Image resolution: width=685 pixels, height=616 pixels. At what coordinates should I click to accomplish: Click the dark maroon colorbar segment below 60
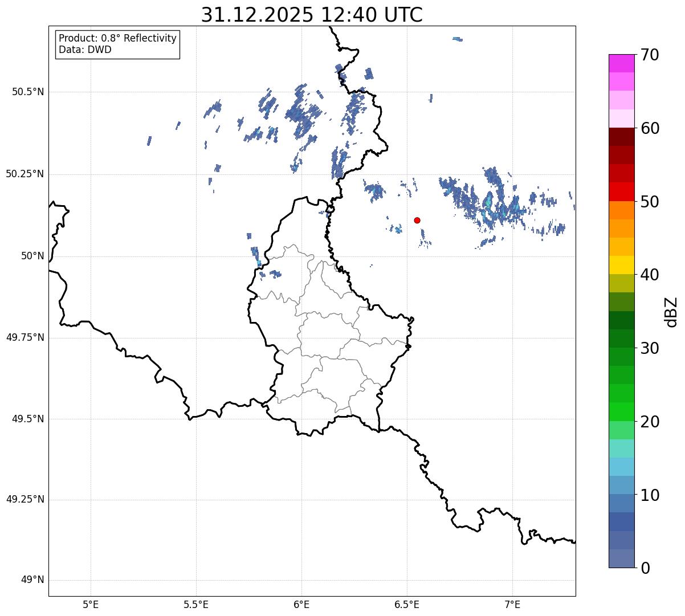621,137
